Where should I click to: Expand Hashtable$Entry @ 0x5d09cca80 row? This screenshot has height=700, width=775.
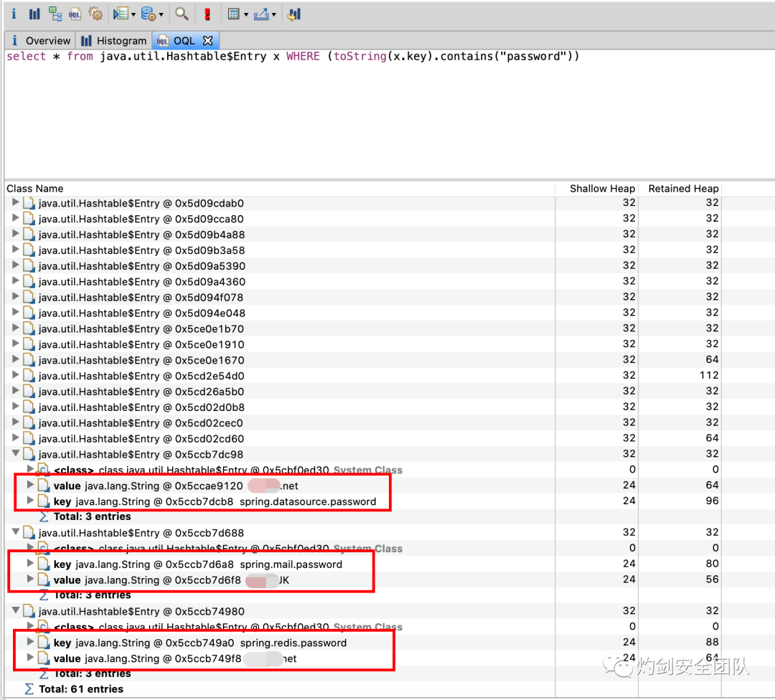point(15,218)
